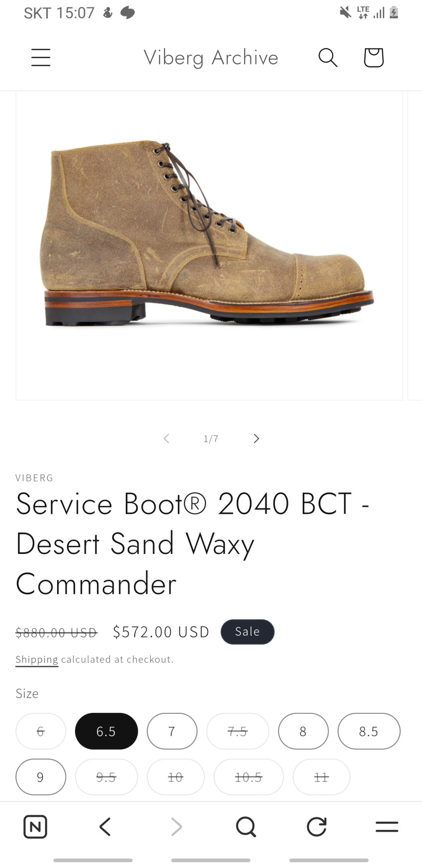Image resolution: width=422 pixels, height=868 pixels.
Task: Open the Shipping policy link
Action: tap(37, 659)
